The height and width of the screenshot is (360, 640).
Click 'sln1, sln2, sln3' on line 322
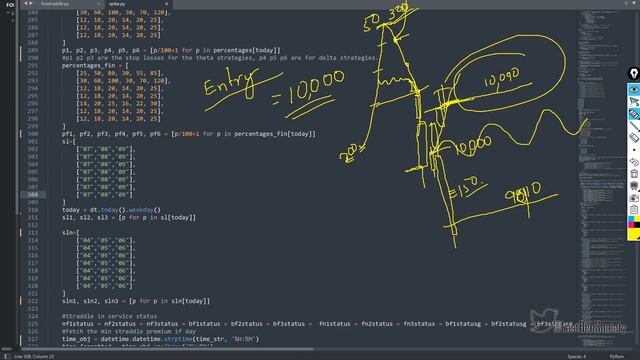(90, 301)
